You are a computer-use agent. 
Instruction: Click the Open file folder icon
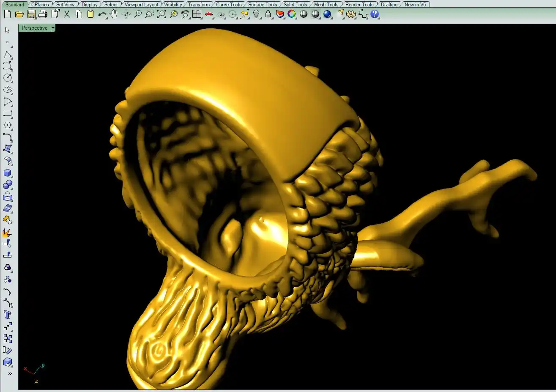coord(19,14)
